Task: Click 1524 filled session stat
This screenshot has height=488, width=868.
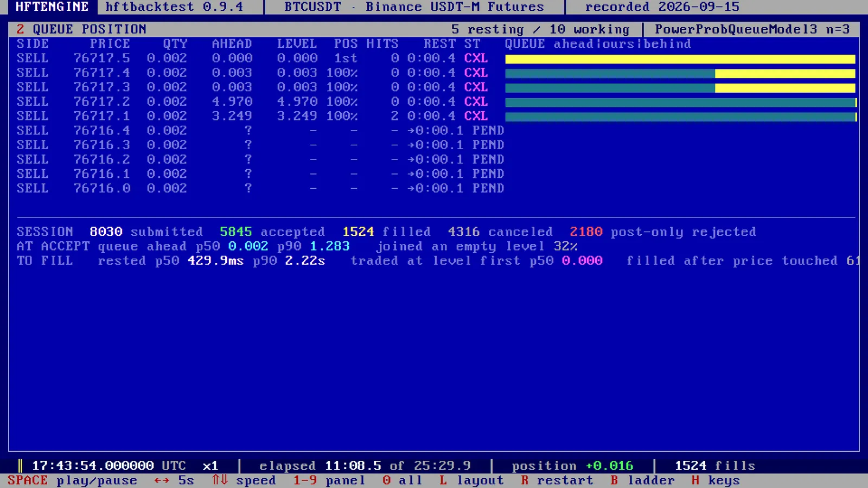Action: pyautogui.click(x=386, y=232)
